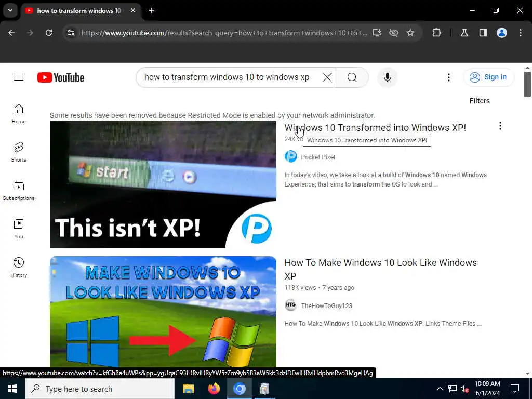Reload the page with the refresh icon
The image size is (532, 399).
tap(49, 33)
